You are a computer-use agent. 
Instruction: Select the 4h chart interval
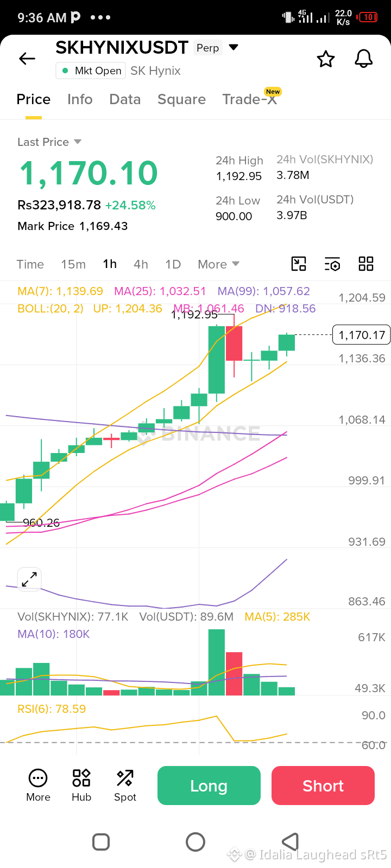click(141, 264)
